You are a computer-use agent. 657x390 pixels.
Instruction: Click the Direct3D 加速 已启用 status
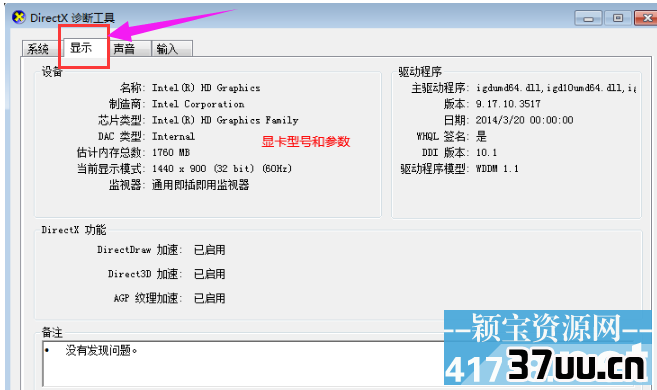coord(210,274)
